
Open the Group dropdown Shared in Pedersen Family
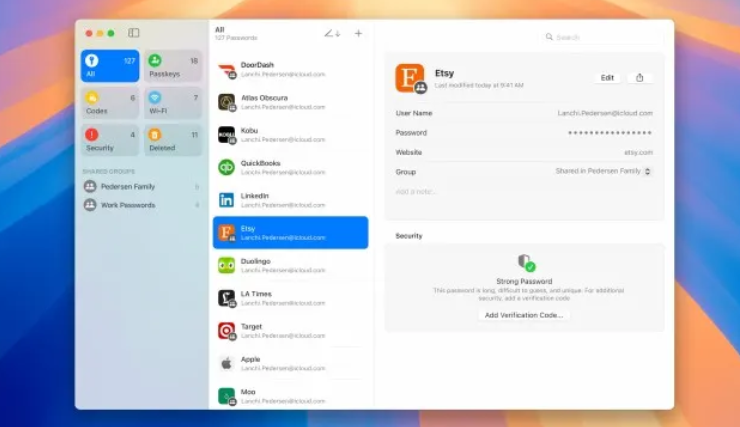coord(604,171)
